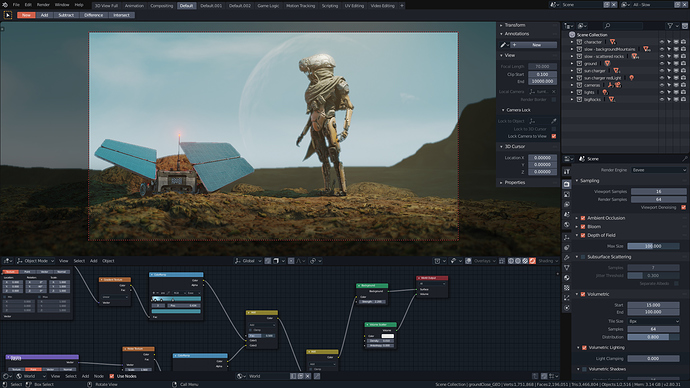Click eyedropper beside Lock to Object

pyautogui.click(x=554, y=121)
